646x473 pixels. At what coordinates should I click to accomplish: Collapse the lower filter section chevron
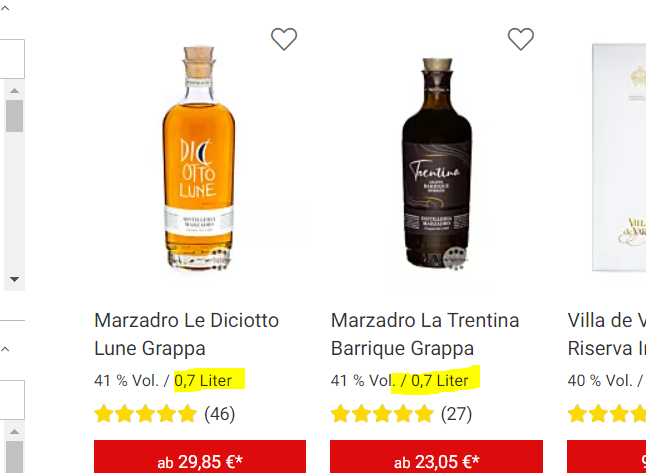(x=6, y=350)
